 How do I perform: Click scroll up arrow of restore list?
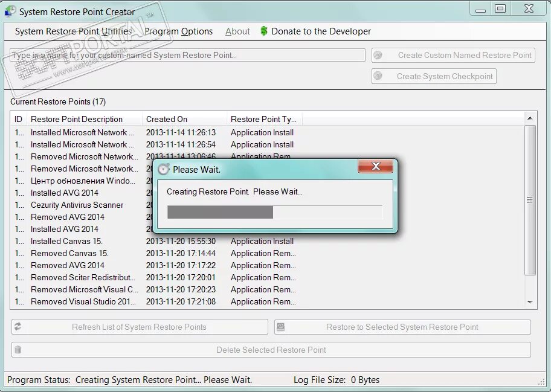point(530,118)
